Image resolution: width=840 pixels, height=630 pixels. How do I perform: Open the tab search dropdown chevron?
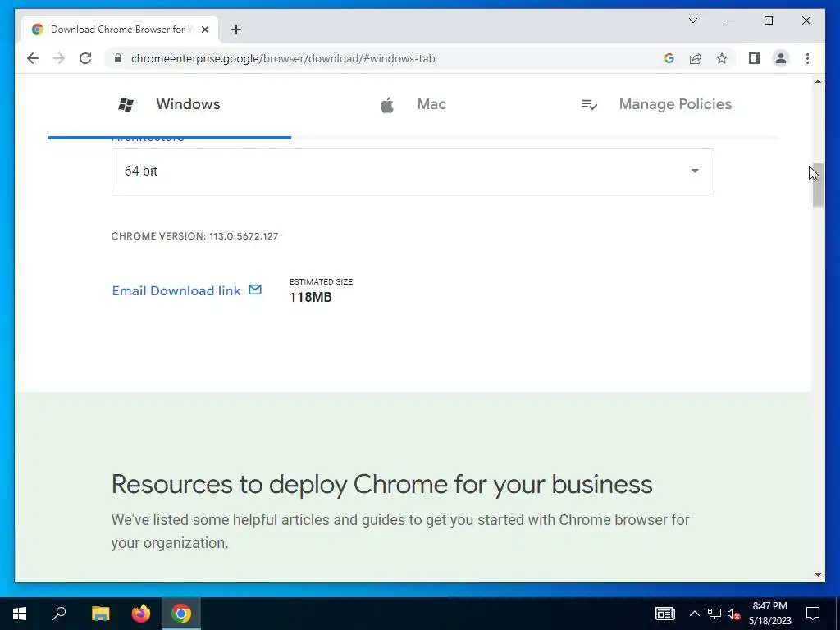click(x=692, y=21)
